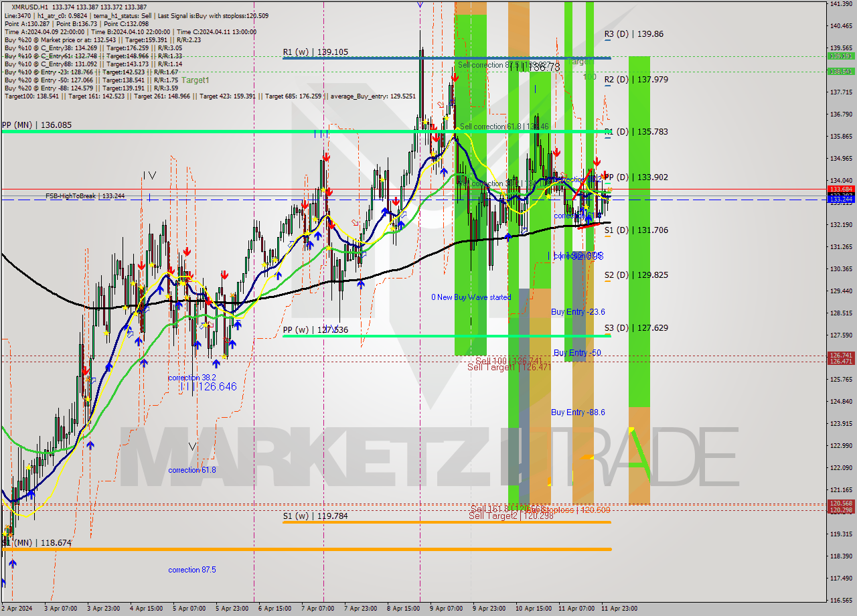Select the 'R1 (D) | 135.783' label

click(636, 131)
